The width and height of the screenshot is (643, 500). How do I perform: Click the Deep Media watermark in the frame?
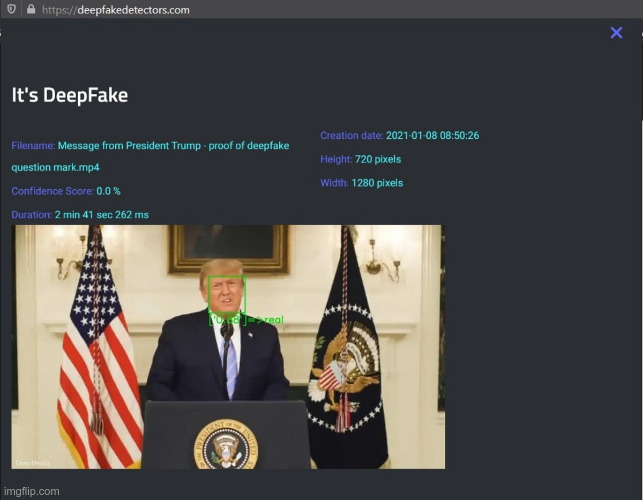tap(32, 463)
